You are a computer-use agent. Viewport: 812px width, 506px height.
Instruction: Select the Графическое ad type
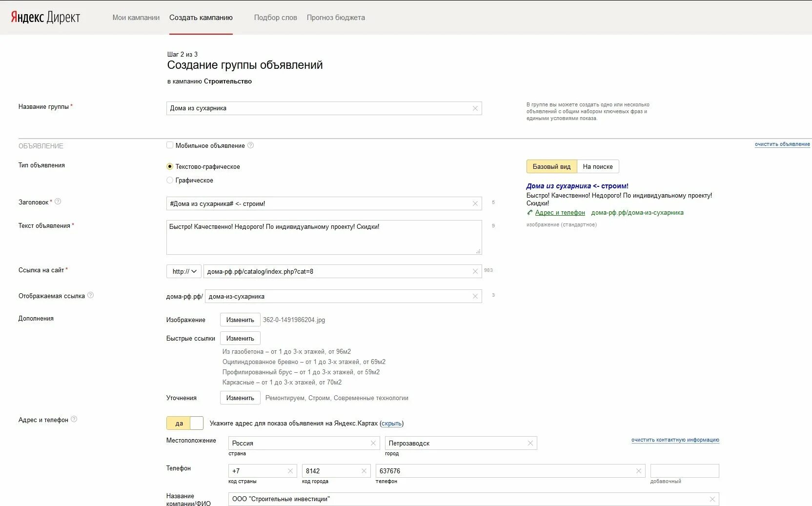[170, 180]
